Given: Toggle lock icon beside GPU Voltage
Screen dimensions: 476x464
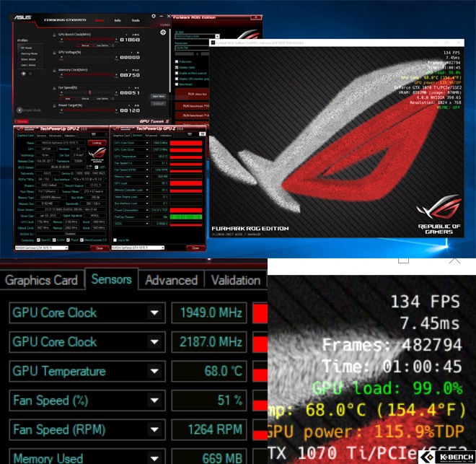Looking at the screenshot, I should point(54,53).
